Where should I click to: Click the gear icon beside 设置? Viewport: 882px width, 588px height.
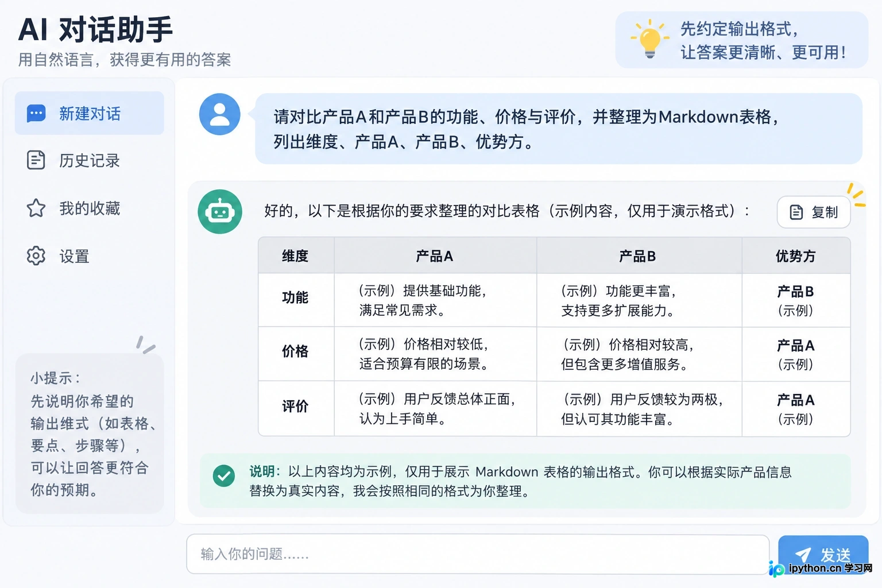(36, 256)
